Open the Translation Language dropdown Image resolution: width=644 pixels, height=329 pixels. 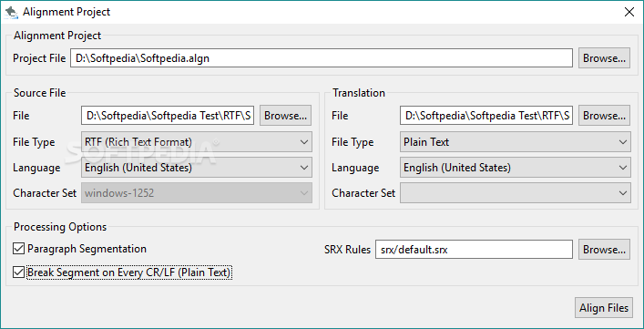[516, 168]
